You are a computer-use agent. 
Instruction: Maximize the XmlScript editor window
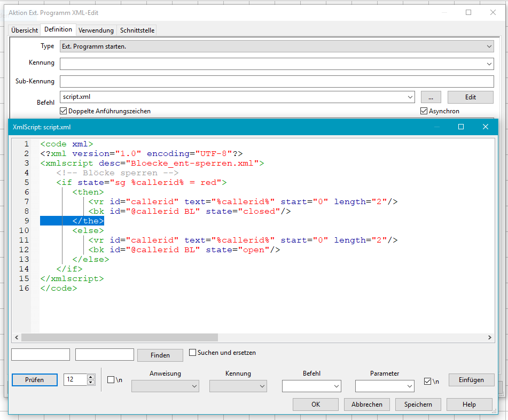[461, 127]
